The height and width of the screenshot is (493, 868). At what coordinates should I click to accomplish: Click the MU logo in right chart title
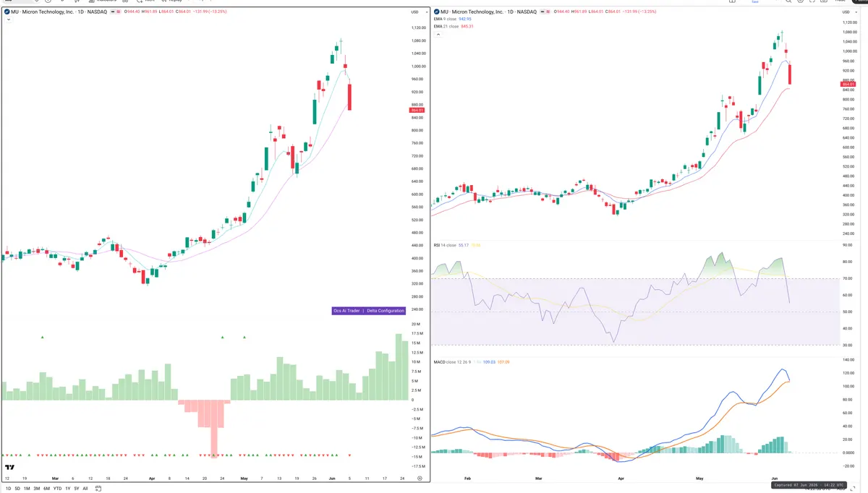point(436,12)
